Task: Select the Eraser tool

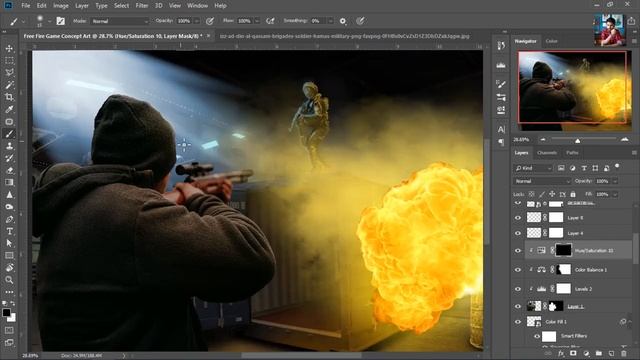Action: coord(9,170)
